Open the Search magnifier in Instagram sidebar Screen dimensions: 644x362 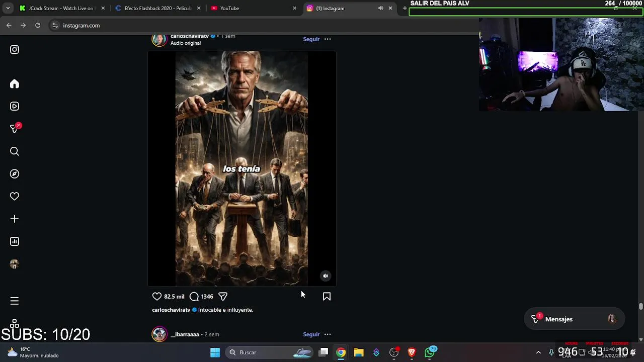coord(15,151)
